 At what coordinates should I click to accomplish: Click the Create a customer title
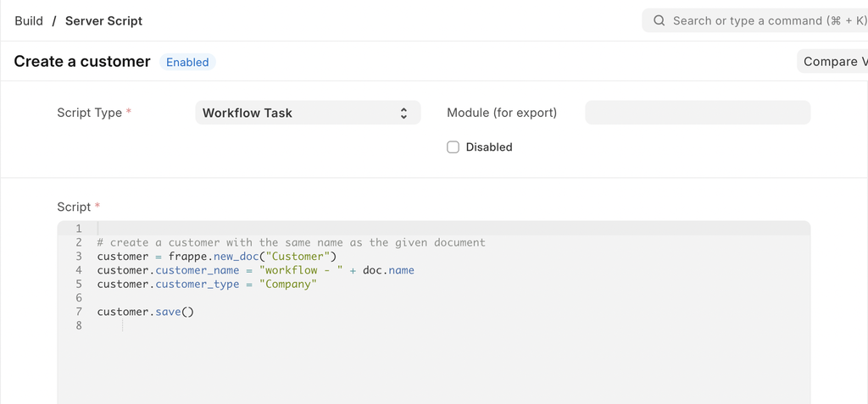click(x=82, y=62)
